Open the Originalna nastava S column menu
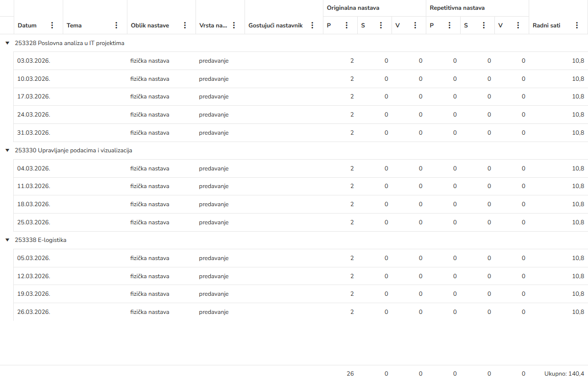 (x=381, y=25)
